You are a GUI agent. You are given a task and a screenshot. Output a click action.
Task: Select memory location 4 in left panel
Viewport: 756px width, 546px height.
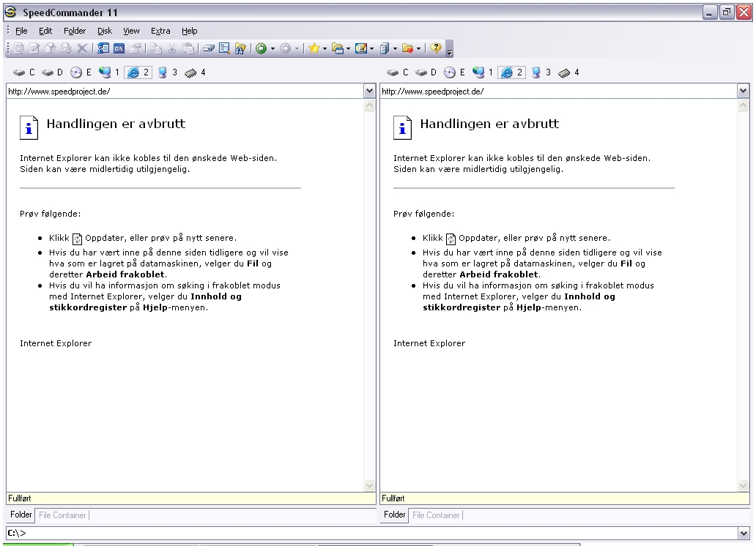point(196,72)
